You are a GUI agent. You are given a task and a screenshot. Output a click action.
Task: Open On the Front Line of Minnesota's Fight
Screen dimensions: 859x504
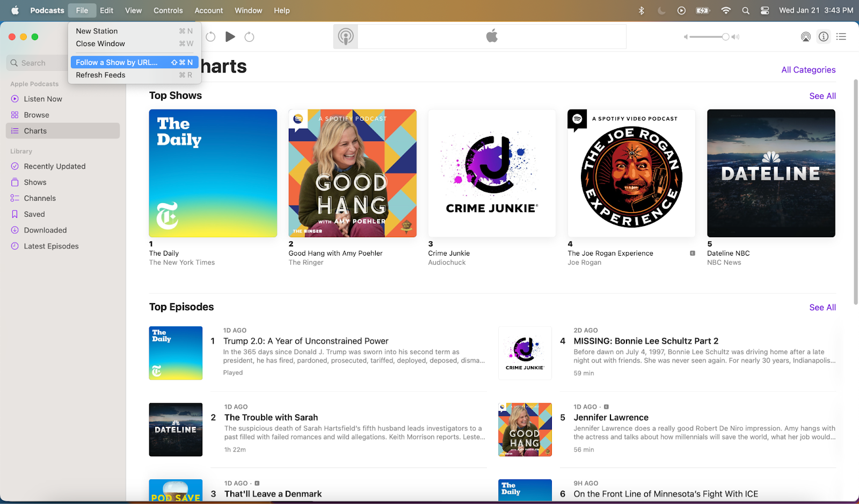point(666,494)
